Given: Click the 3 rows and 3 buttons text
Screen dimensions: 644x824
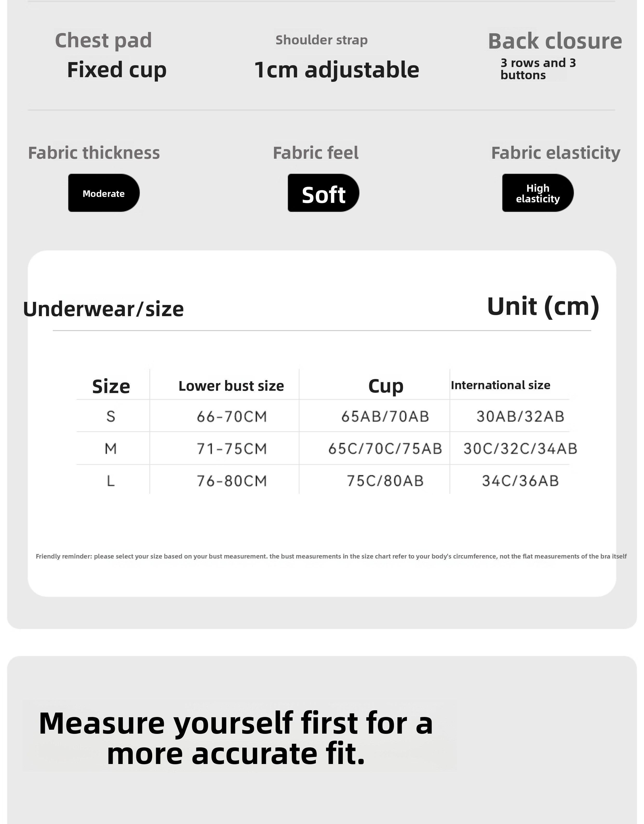Looking at the screenshot, I should (538, 69).
